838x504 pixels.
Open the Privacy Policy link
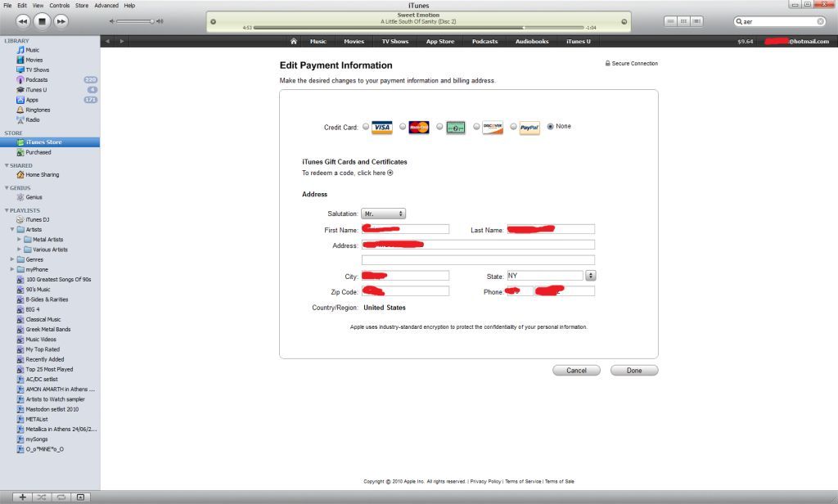486,482
